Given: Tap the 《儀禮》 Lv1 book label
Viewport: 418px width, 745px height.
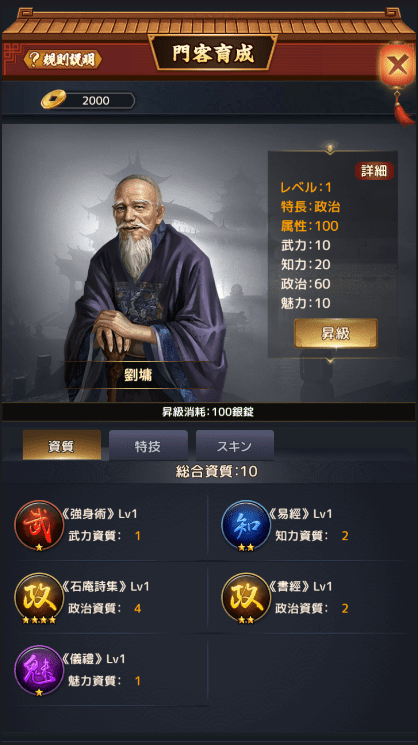Looking at the screenshot, I should point(94,659).
